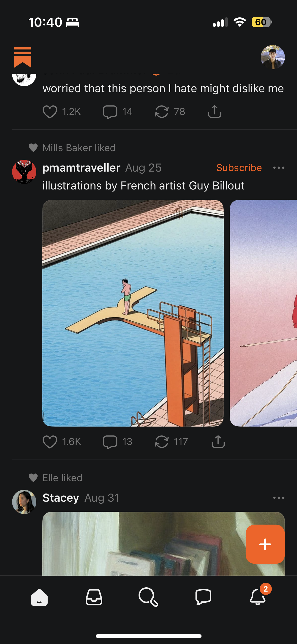Image resolution: width=297 pixels, height=644 pixels.
Task: Restack the Guy Billout illustrations post
Action: coord(161,442)
